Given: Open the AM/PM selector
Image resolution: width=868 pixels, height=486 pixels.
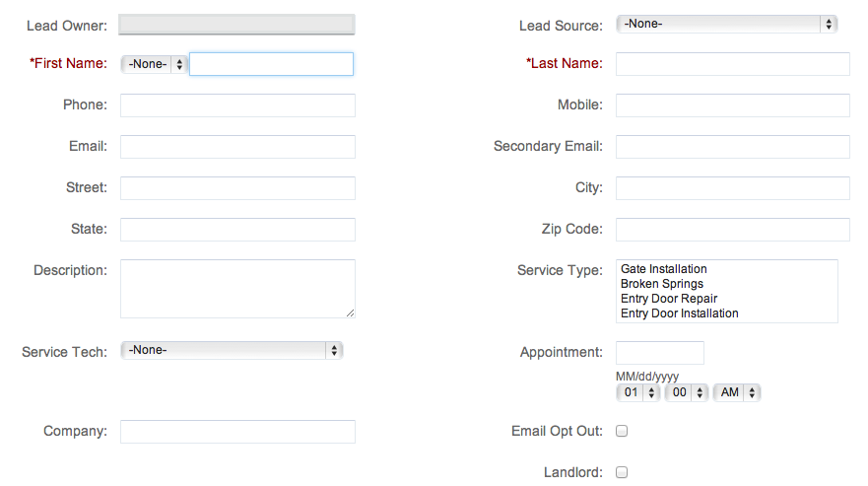Looking at the screenshot, I should pyautogui.click(x=737, y=393).
